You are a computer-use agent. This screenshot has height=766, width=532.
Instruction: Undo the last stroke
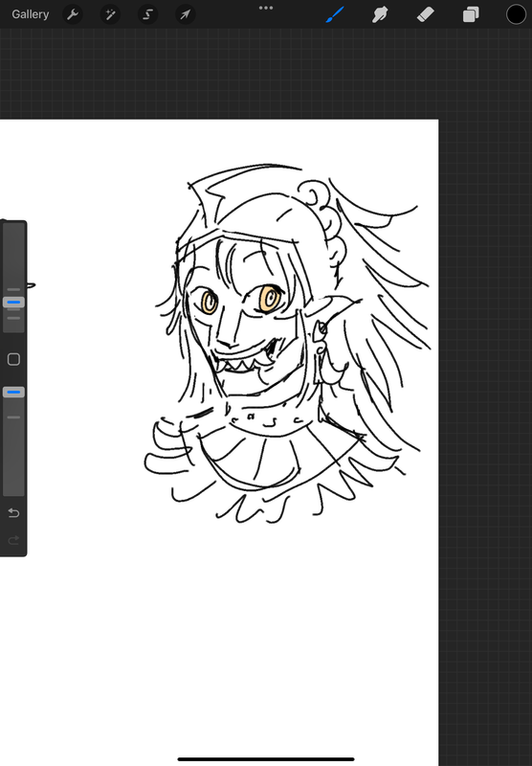(13, 513)
